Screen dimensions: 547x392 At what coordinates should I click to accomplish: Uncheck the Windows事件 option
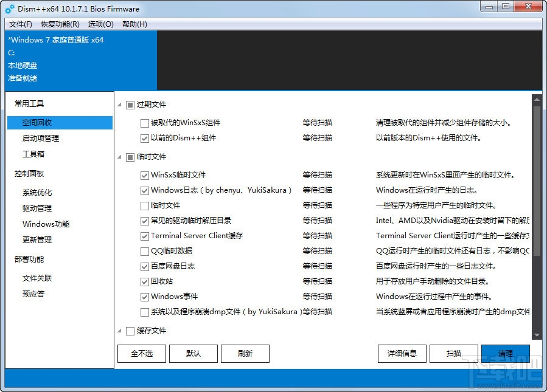144,297
